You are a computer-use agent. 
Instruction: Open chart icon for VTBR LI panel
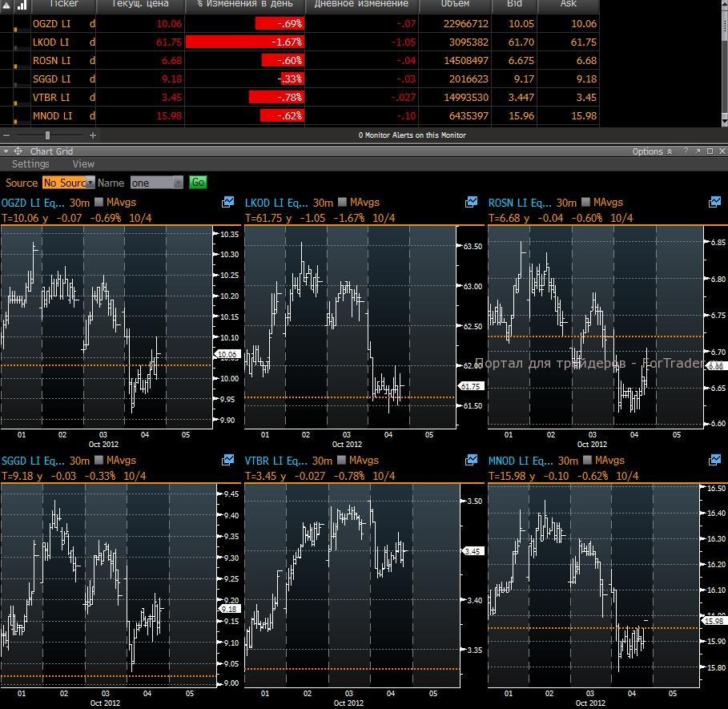click(471, 460)
